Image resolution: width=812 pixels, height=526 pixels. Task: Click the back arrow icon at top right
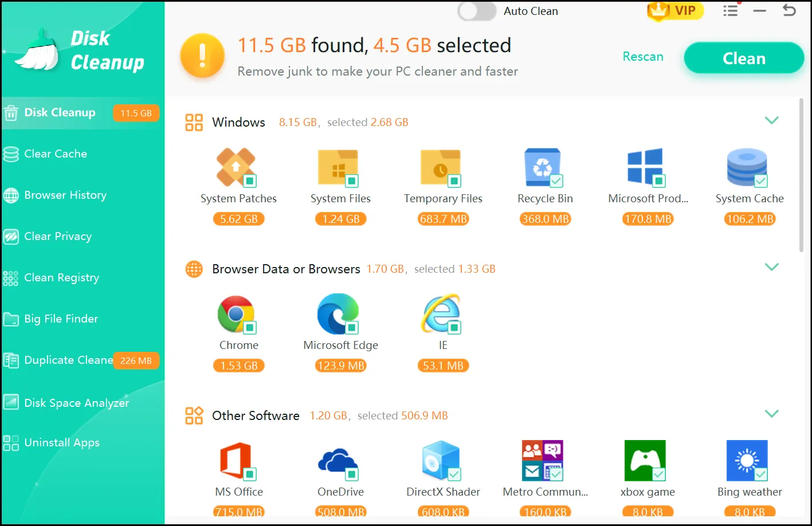click(x=789, y=10)
